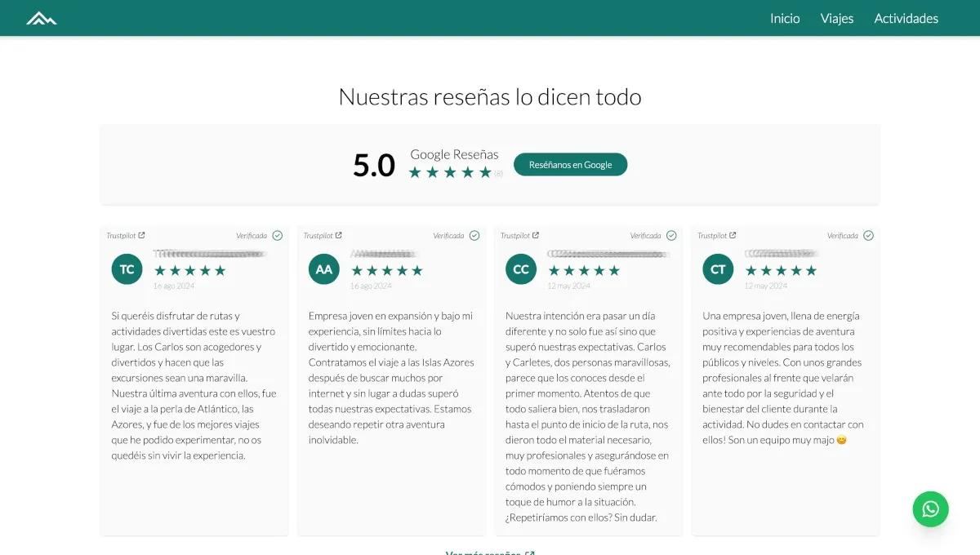
Task: Click the fifth star of the Google rating
Action: pyautogui.click(x=483, y=171)
